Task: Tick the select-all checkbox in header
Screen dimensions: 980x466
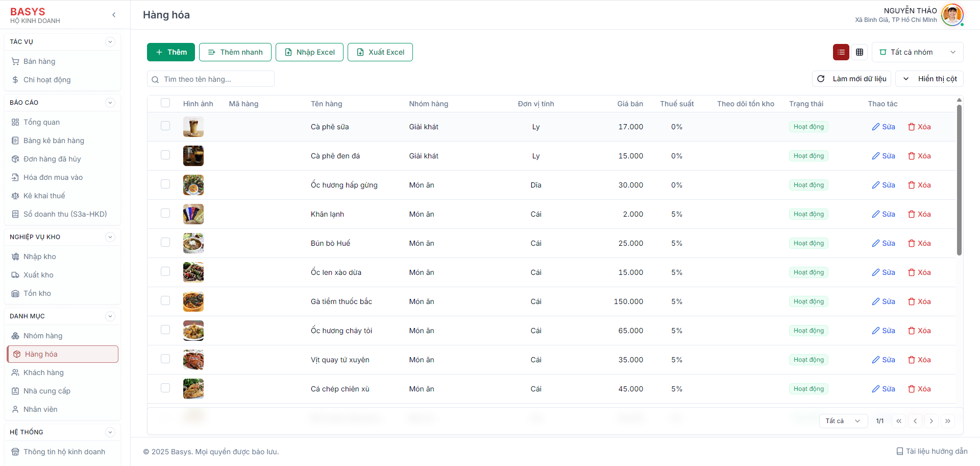Action: coord(165,103)
